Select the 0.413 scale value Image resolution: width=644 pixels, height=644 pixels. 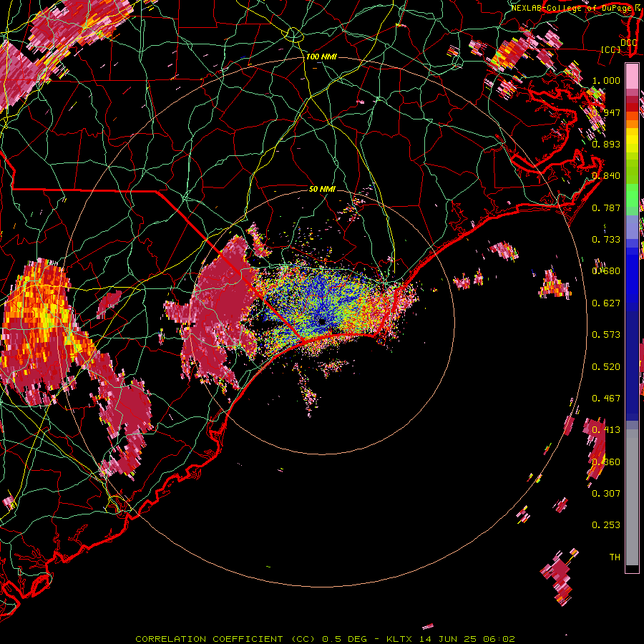(606, 430)
